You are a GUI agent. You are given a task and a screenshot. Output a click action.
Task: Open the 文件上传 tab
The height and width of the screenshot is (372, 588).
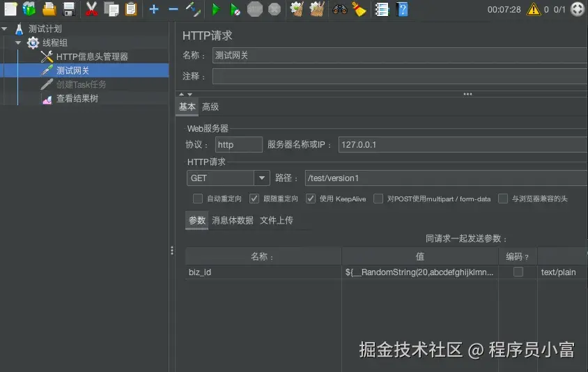pos(277,220)
